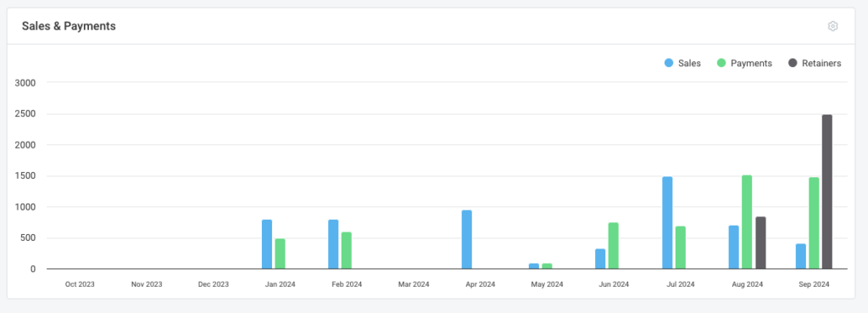Click the 0 y-axis value
868x313 pixels.
pyautogui.click(x=33, y=269)
